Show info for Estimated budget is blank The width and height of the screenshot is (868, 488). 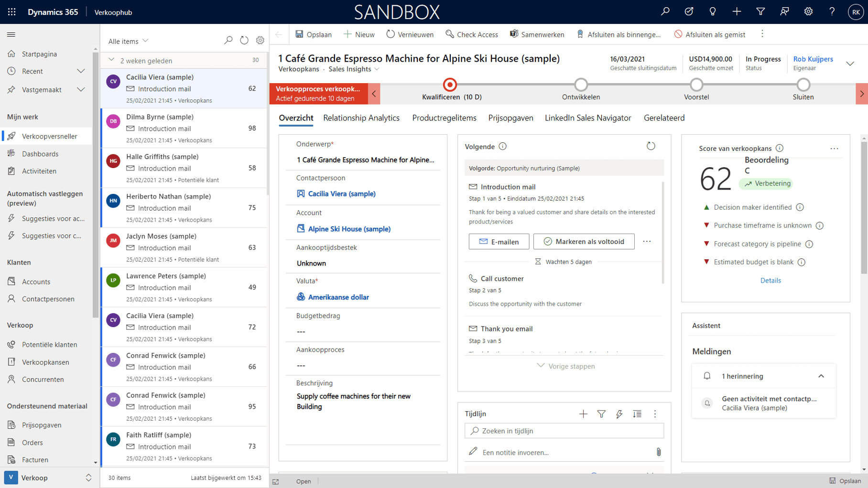pos(802,262)
